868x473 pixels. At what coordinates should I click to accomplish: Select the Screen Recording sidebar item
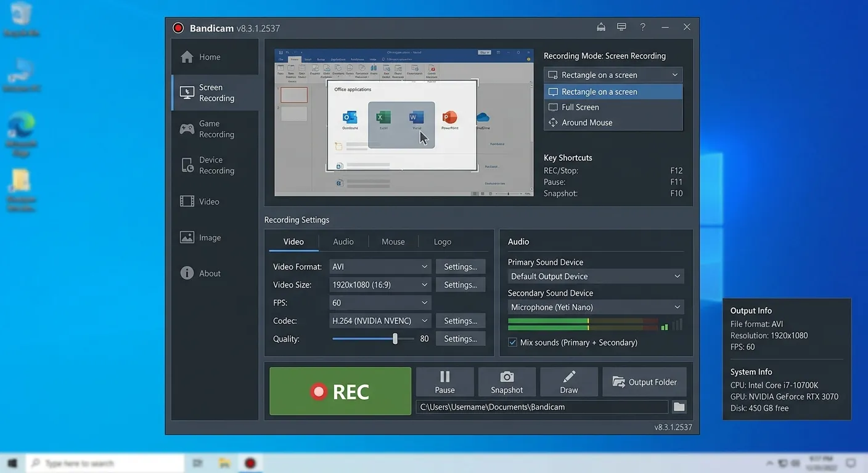coord(215,93)
